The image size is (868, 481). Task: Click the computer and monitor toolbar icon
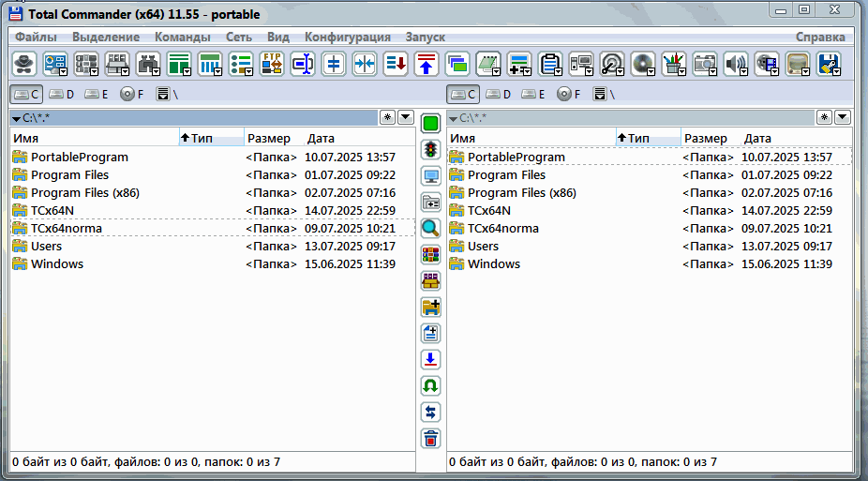pyautogui.click(x=581, y=64)
